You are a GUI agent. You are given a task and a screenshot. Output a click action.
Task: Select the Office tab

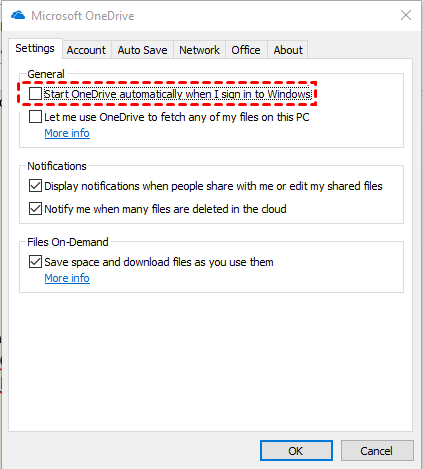[246, 50]
